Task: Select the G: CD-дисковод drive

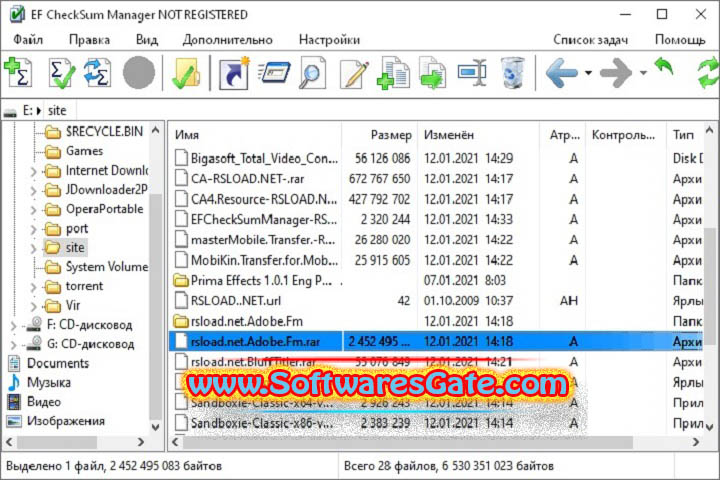Action: (80, 344)
